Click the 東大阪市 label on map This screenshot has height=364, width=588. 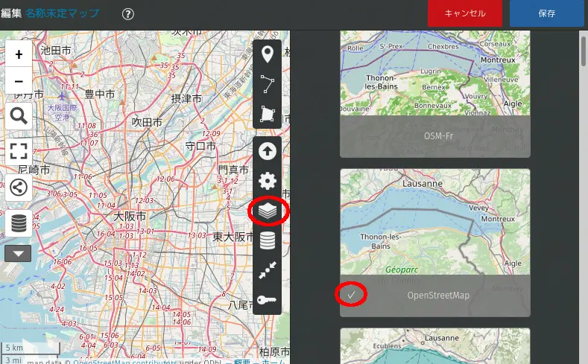(233, 237)
